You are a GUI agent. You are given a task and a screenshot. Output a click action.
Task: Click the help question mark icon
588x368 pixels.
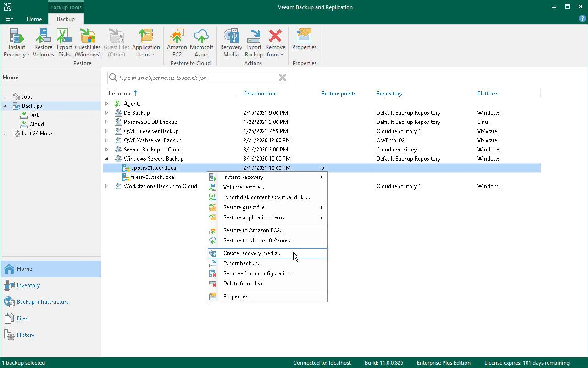click(582, 18)
